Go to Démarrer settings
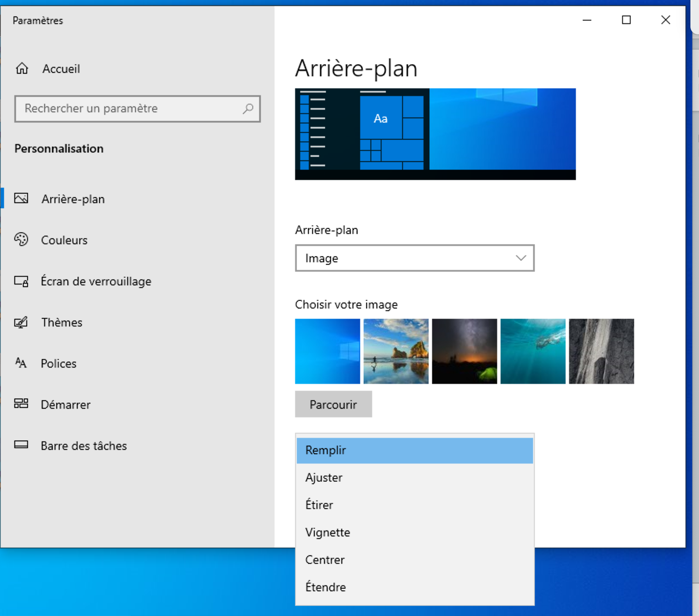Image resolution: width=699 pixels, height=616 pixels. click(x=138, y=404)
